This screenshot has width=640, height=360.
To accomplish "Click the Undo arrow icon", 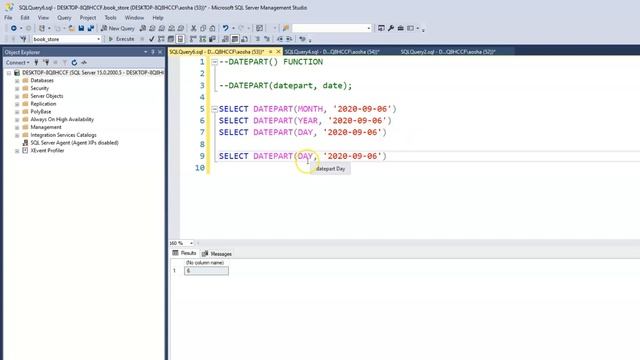I will coord(225,28).
